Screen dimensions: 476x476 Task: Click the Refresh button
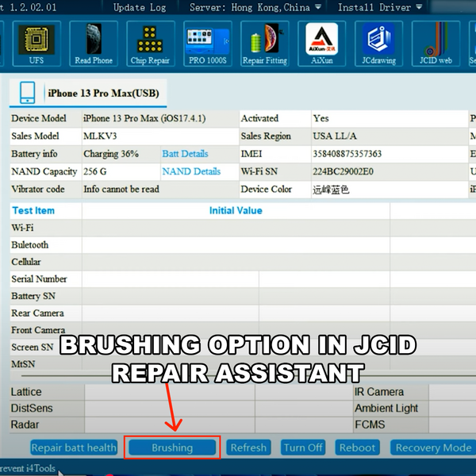pos(248,447)
